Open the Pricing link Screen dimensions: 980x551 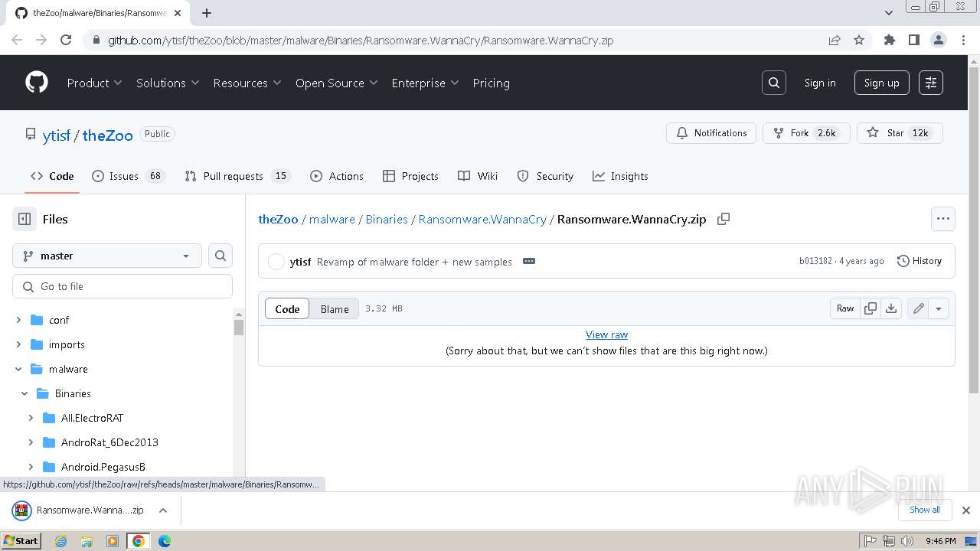pos(491,83)
